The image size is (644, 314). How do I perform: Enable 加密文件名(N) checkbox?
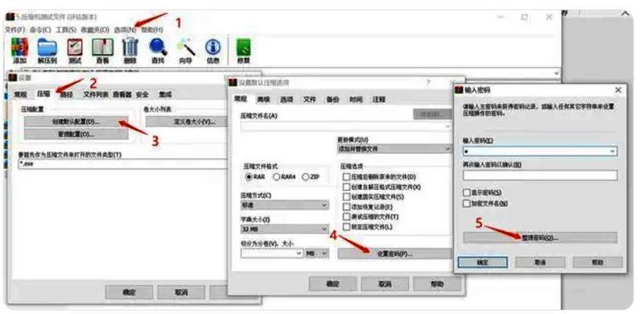(x=467, y=203)
